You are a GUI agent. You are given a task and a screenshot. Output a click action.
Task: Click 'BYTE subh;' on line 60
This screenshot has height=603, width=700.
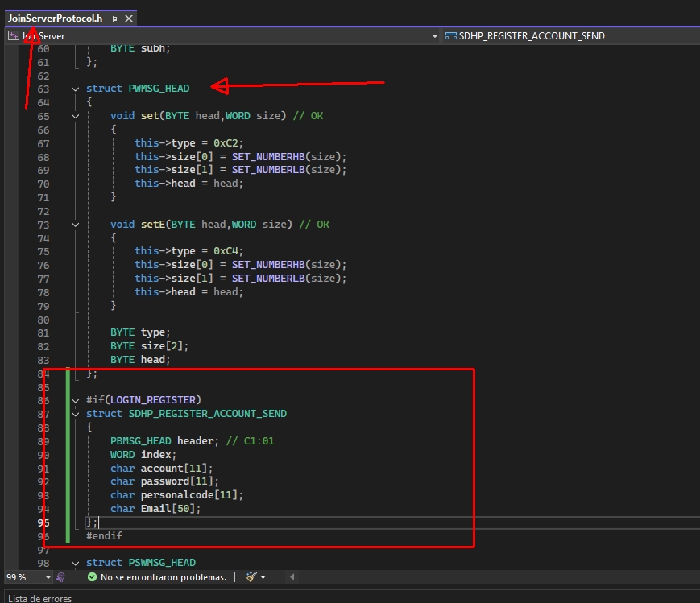coord(140,48)
